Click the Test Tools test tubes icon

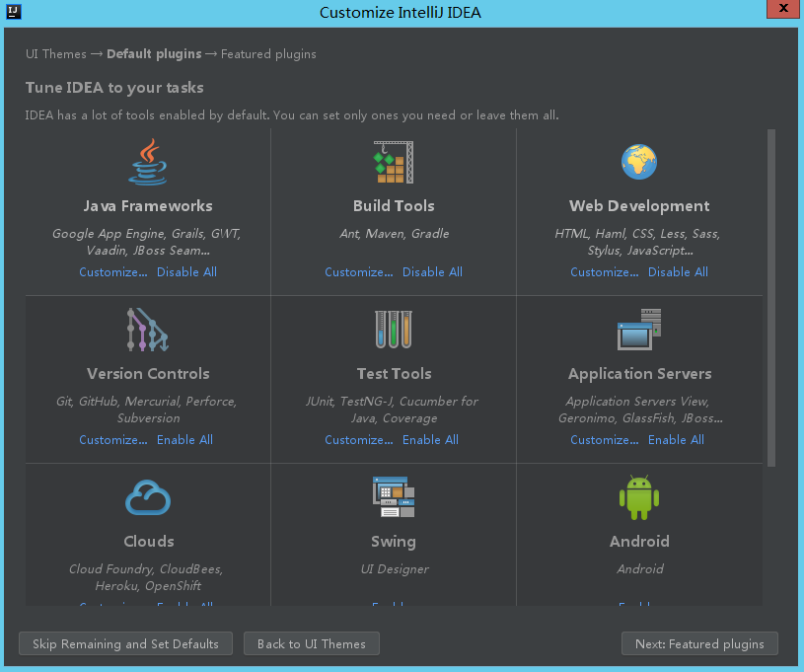point(394,330)
